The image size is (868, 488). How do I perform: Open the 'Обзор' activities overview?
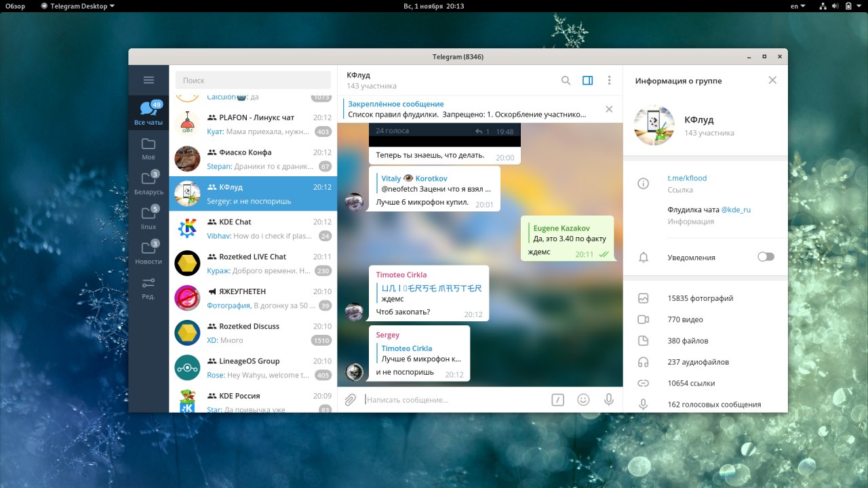16,6
